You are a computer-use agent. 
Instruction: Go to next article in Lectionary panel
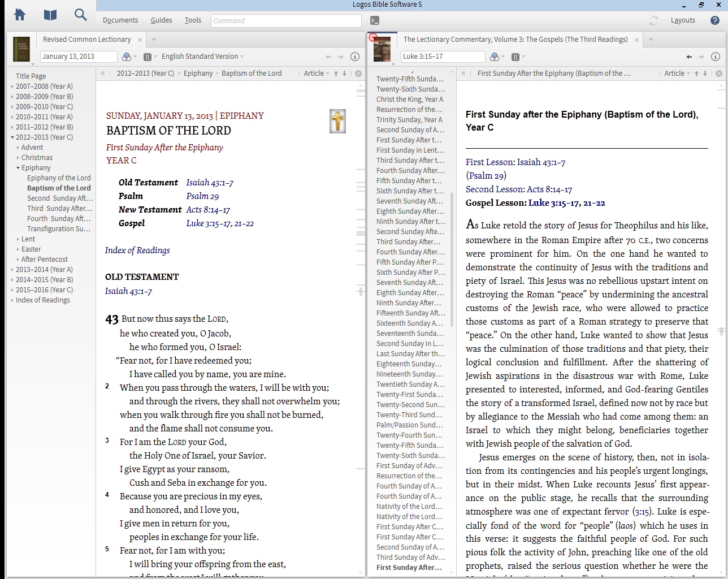(344, 74)
